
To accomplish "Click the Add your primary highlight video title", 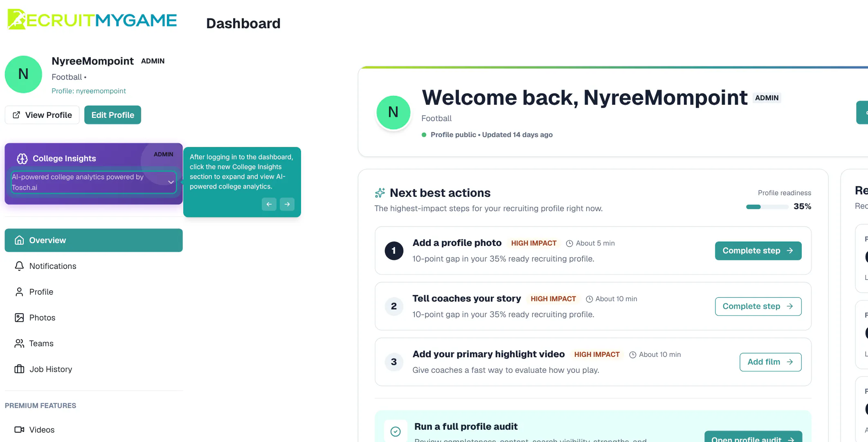I will coord(488,354).
